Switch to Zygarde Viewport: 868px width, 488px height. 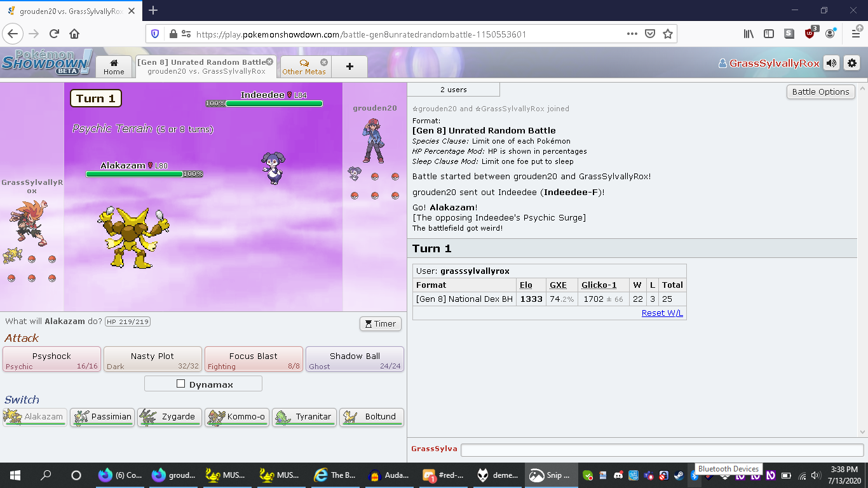(x=170, y=417)
